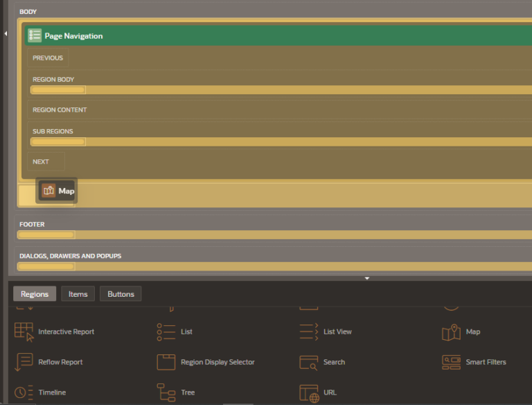This screenshot has height=405, width=532.
Task: Select the Interactive Report region icon
Action: pyautogui.click(x=24, y=331)
